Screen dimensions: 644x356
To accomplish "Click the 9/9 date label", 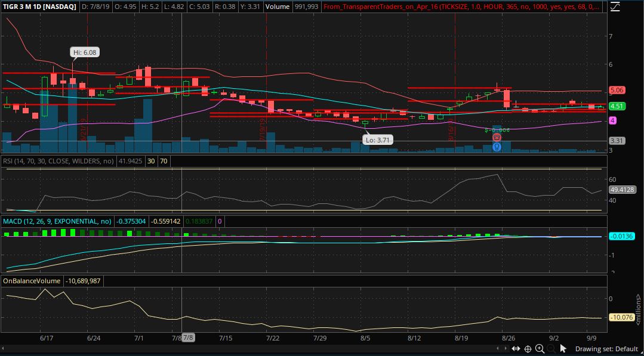I will pyautogui.click(x=592, y=338).
